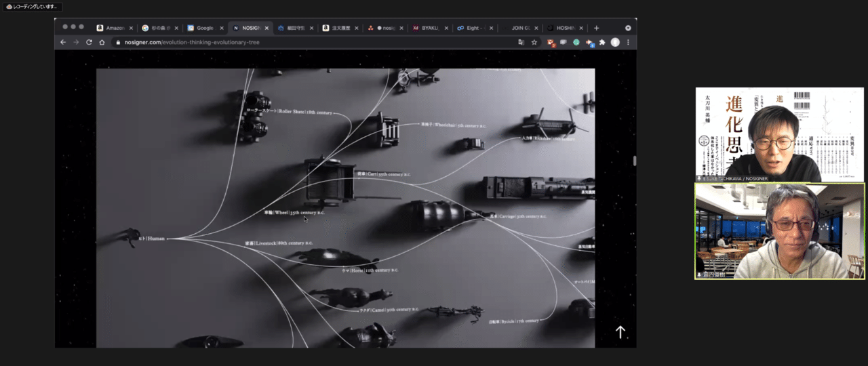Switch to the Amazon tab
This screenshot has height=366, width=868.
click(114, 28)
